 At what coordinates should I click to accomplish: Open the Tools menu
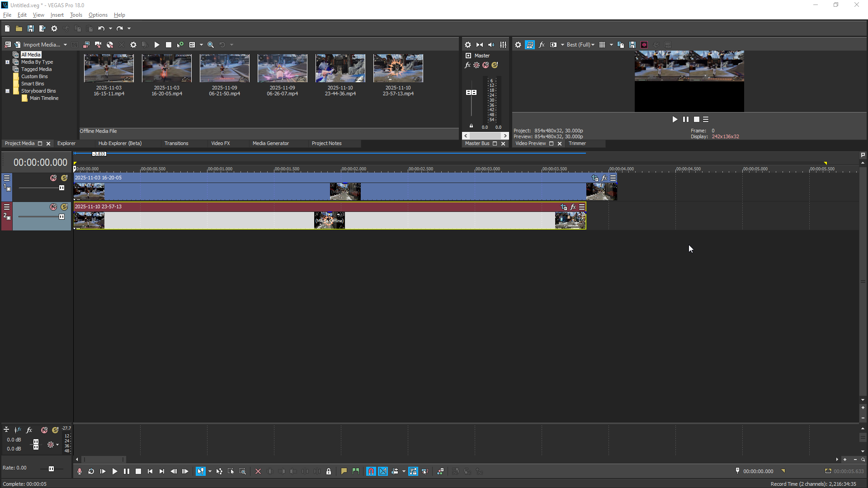pos(76,15)
